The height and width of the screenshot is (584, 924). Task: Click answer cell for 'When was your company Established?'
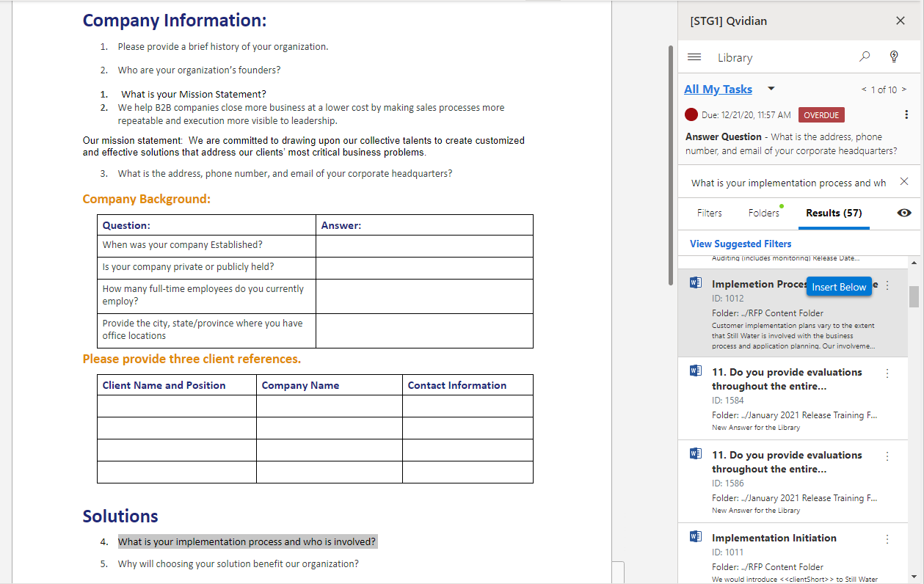(424, 246)
